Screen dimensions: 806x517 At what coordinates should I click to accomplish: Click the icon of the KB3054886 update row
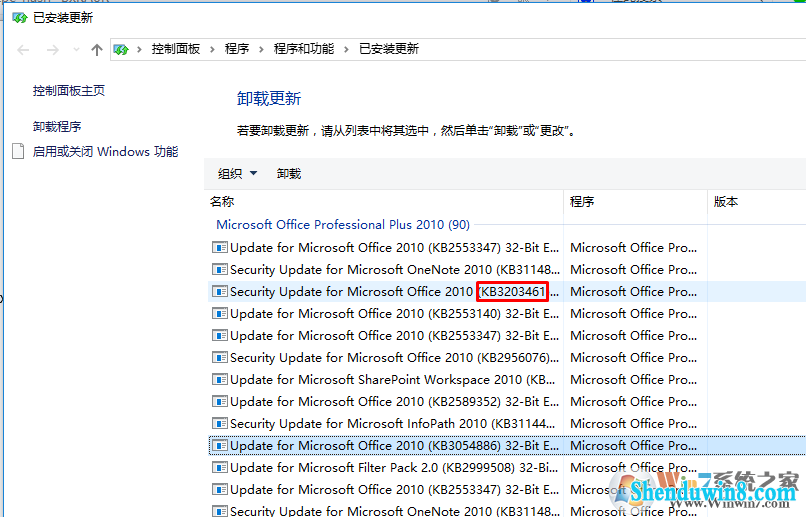[x=219, y=446]
